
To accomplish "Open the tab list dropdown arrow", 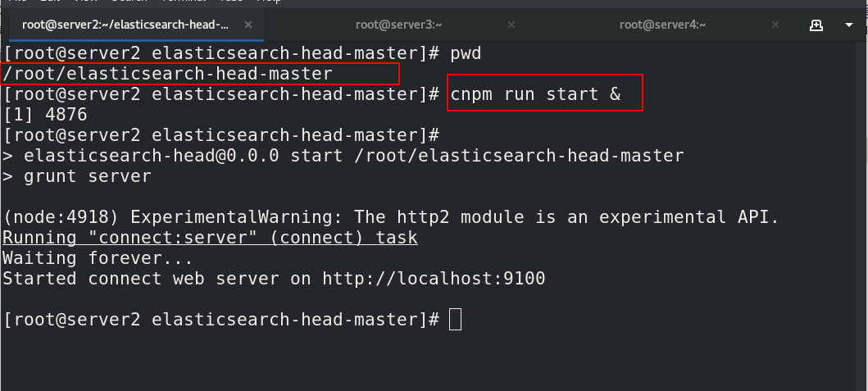I will pos(849,25).
